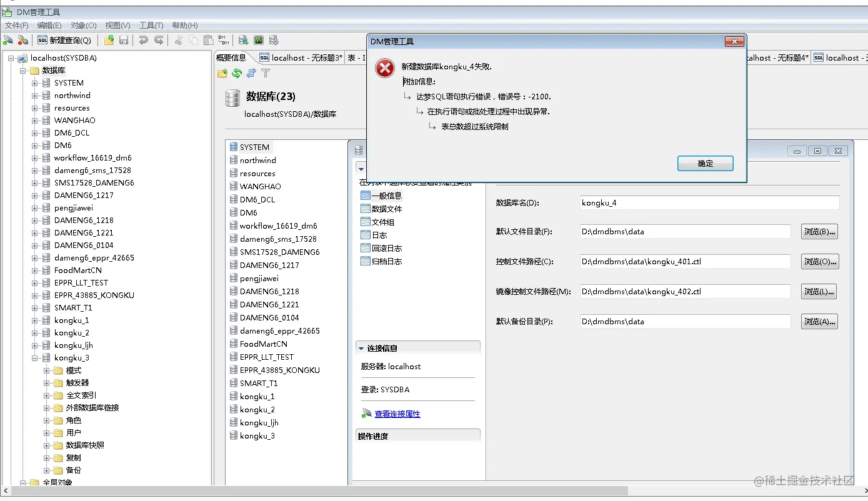This screenshot has height=501, width=868.
Task: Click 确定 in the error dialog
Action: tap(706, 164)
